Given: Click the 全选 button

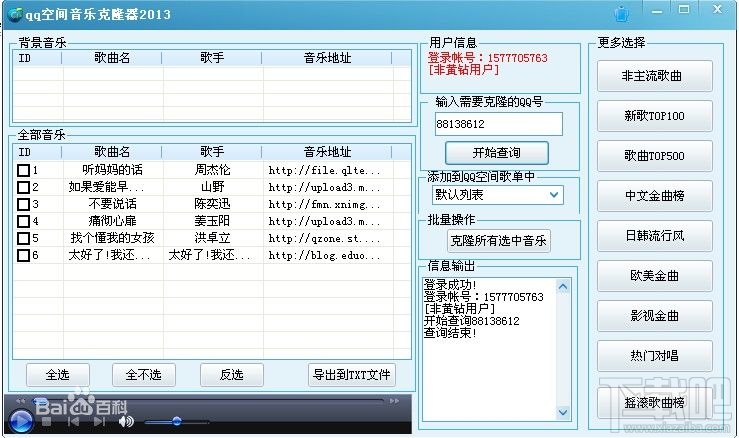Looking at the screenshot, I should point(57,375).
